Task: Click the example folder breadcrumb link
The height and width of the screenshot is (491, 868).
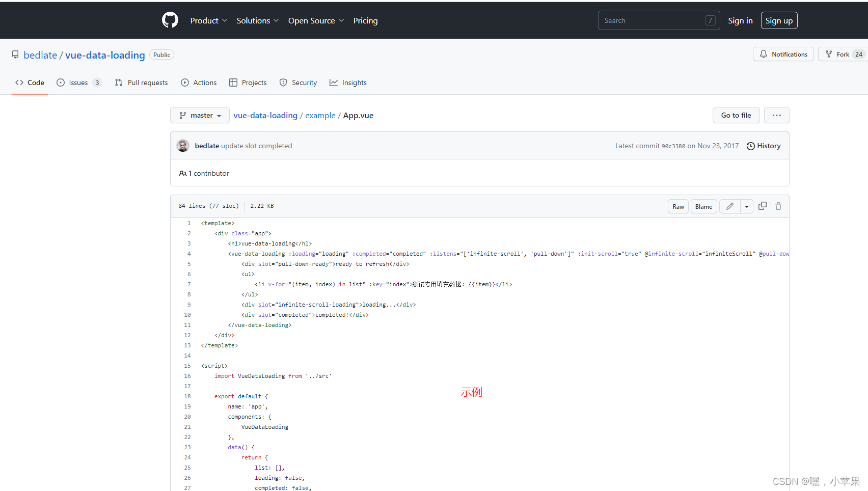Action: [x=320, y=115]
